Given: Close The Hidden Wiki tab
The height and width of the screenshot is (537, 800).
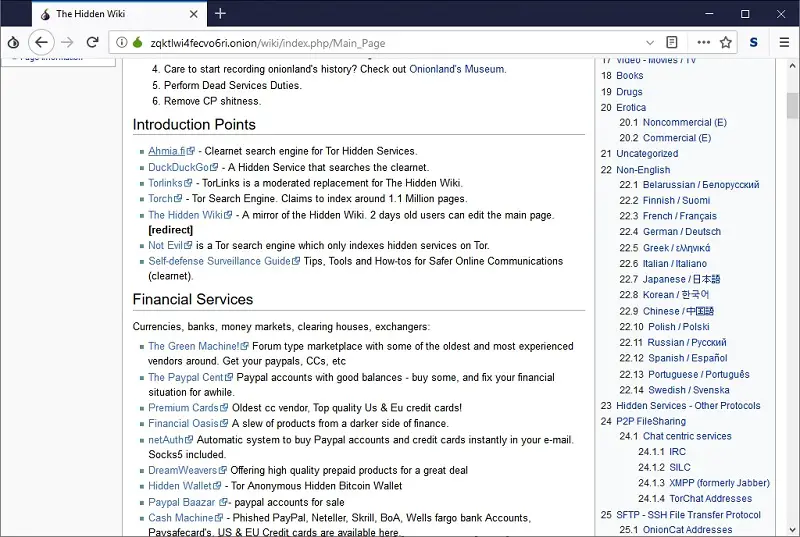Looking at the screenshot, I should 193,14.
